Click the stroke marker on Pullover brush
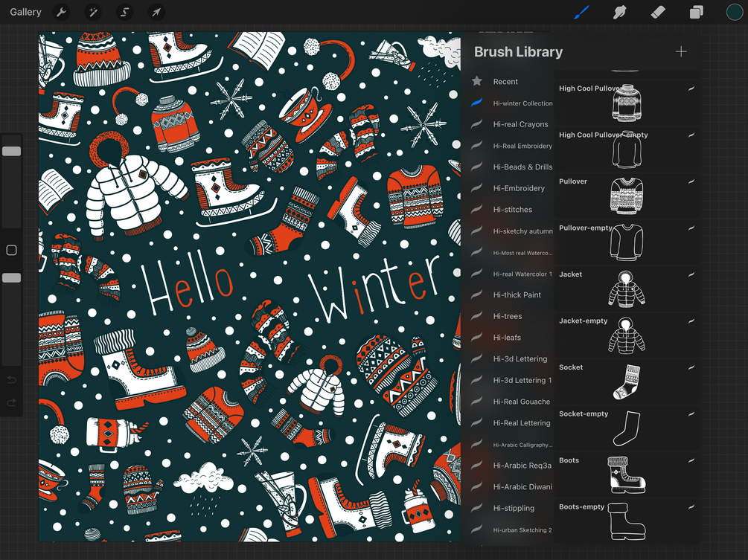 pyautogui.click(x=691, y=181)
